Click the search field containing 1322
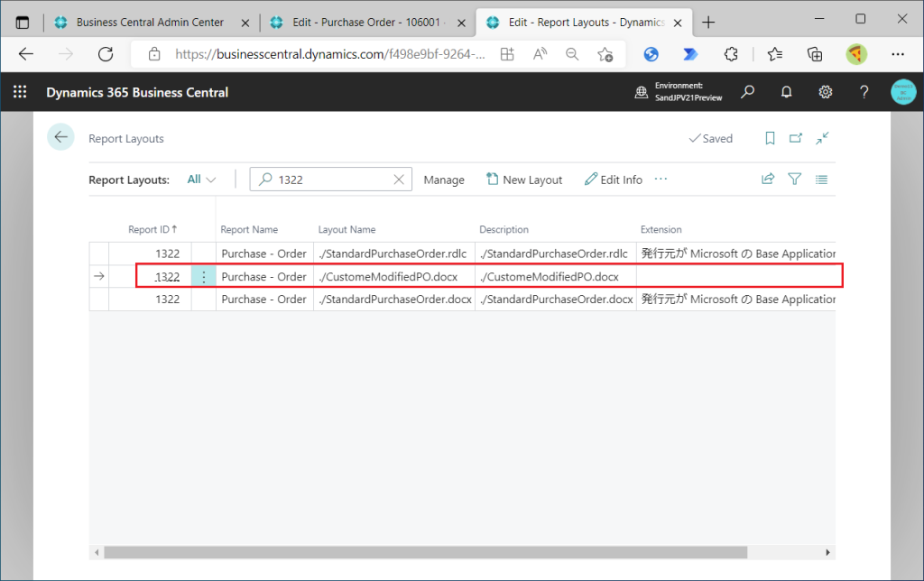924x581 pixels. (x=330, y=180)
